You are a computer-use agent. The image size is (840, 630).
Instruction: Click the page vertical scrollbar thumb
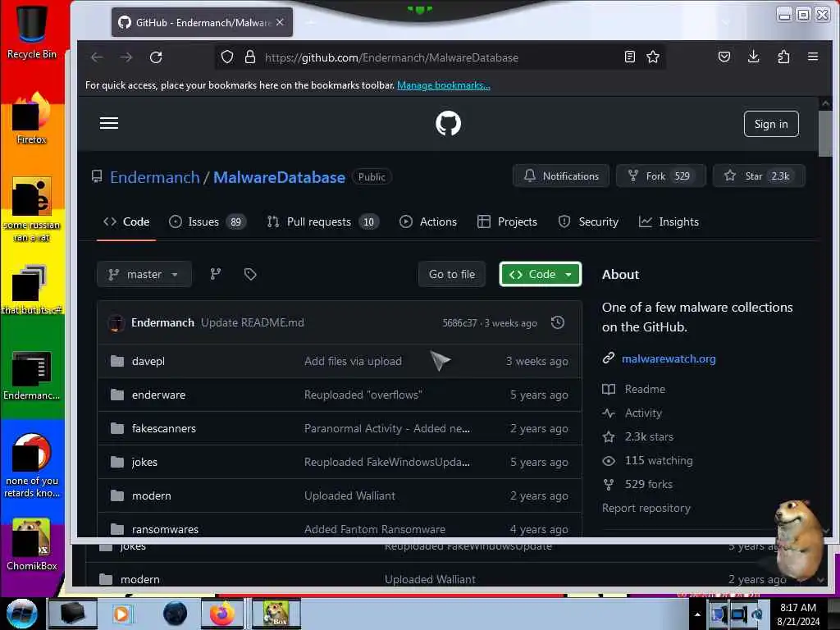(825, 134)
